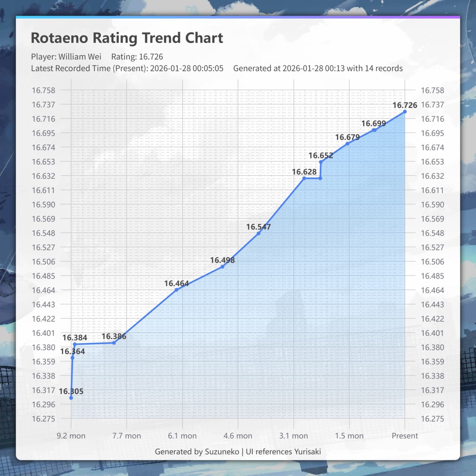Screen dimensions: 476x476
Task: Select the '9.2 mon' x-axis label
Action: tap(71, 436)
